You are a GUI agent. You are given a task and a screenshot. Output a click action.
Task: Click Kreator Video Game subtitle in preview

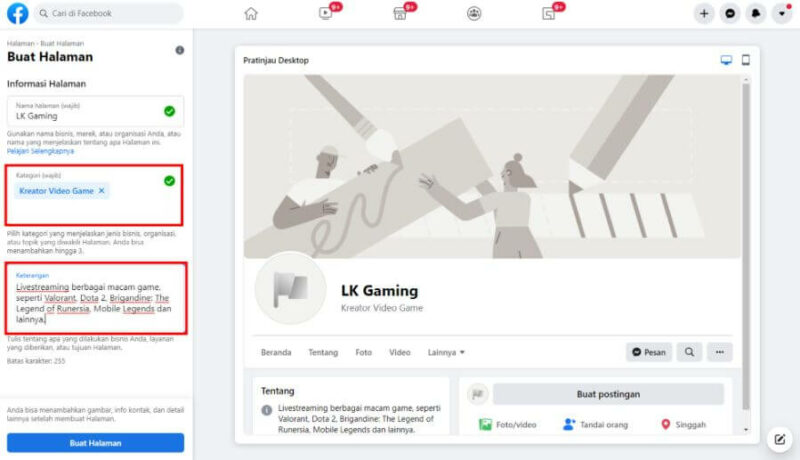(382, 308)
